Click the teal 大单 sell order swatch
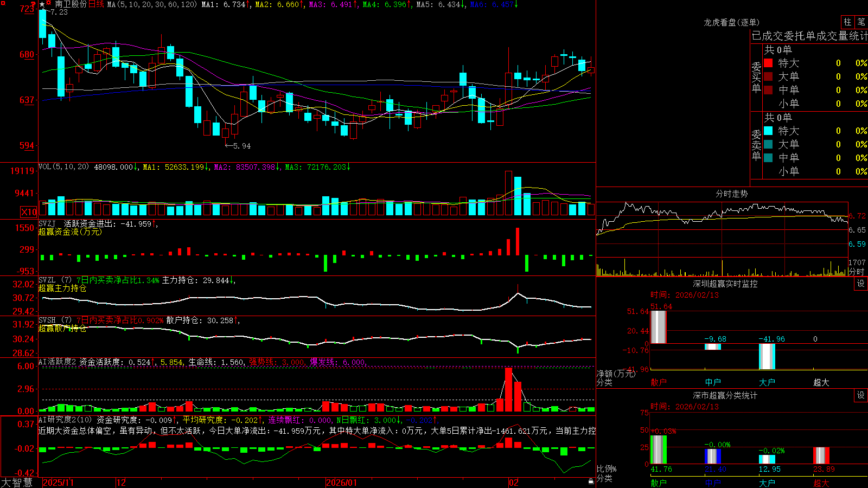Image resolution: width=868 pixels, height=488 pixels. 768,144
